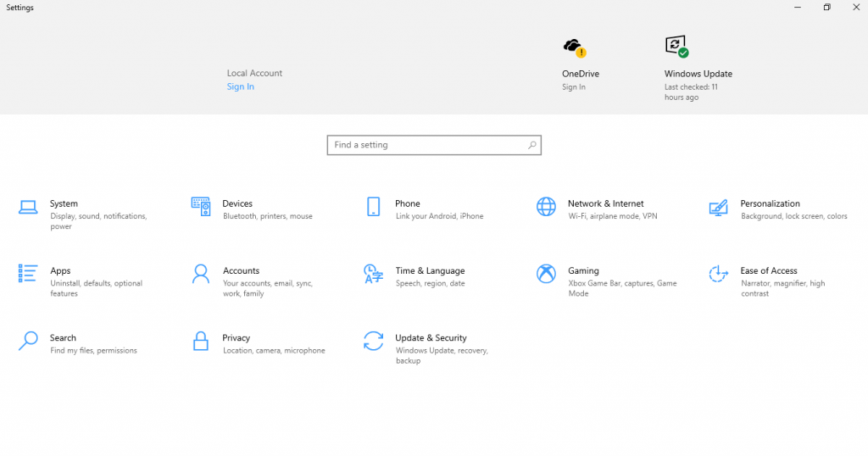Image resolution: width=868 pixels, height=456 pixels.
Task: Select the Accounts heading text
Action: [x=241, y=270]
